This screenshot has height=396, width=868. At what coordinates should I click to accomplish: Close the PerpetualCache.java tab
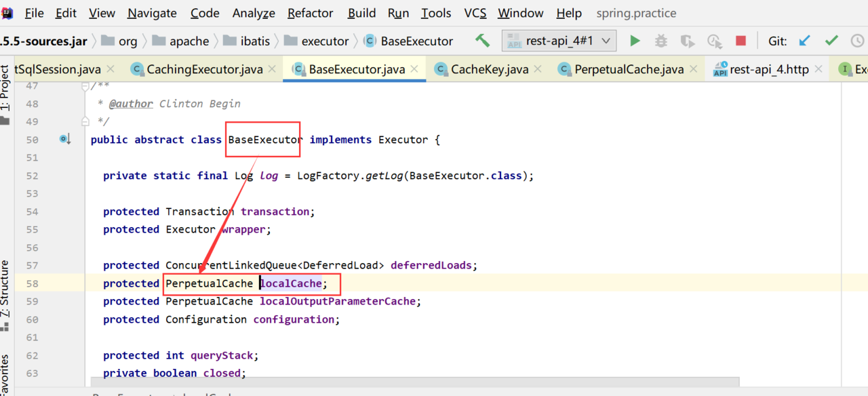pyautogui.click(x=693, y=68)
